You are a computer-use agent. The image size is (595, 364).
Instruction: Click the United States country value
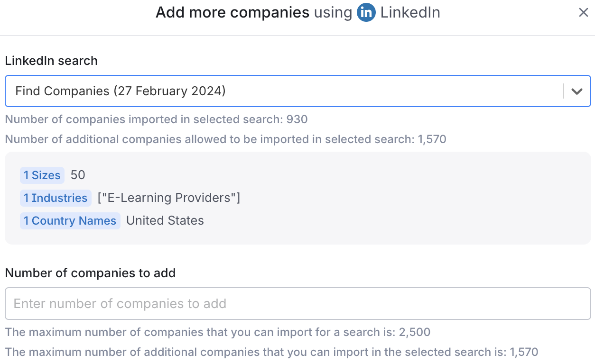(x=165, y=221)
